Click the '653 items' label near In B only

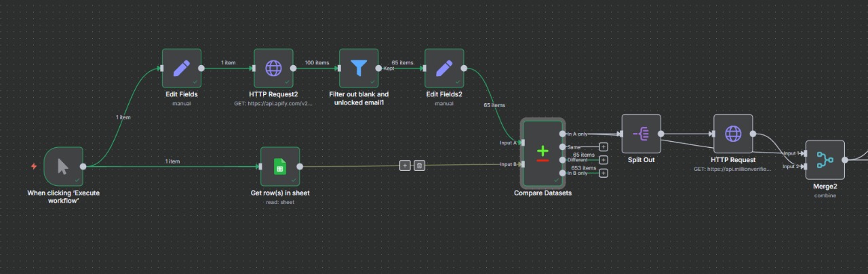click(x=583, y=168)
